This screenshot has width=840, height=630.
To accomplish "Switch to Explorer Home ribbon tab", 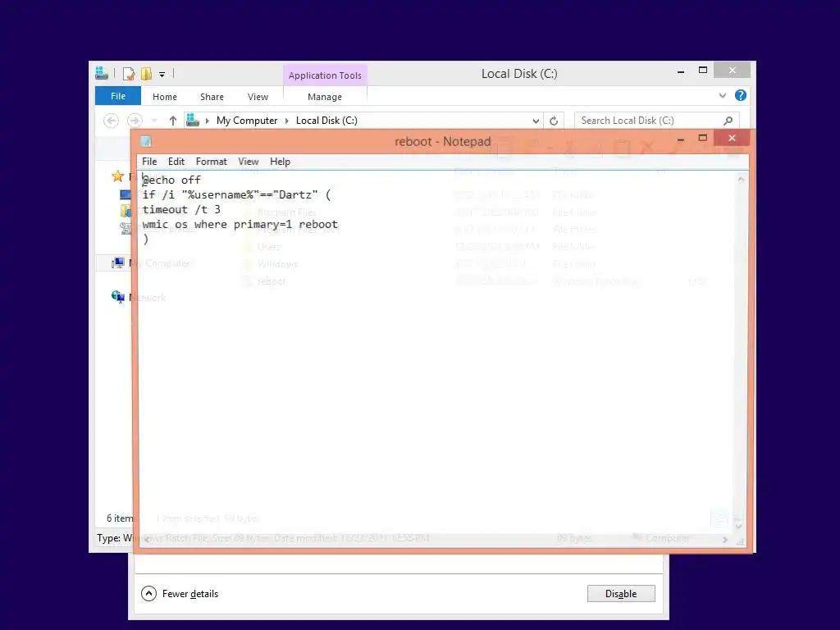I will 164,97.
